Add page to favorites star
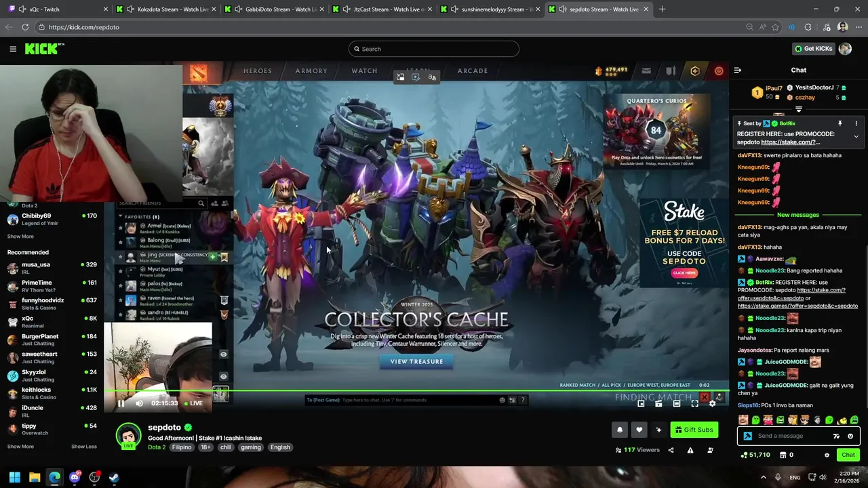This screenshot has height=488, width=868. (776, 27)
